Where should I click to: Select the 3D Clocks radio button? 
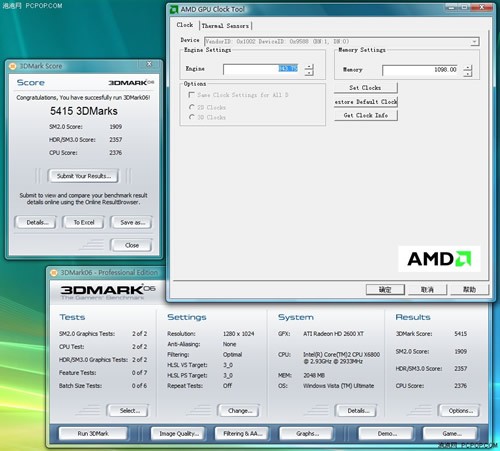coord(192,117)
